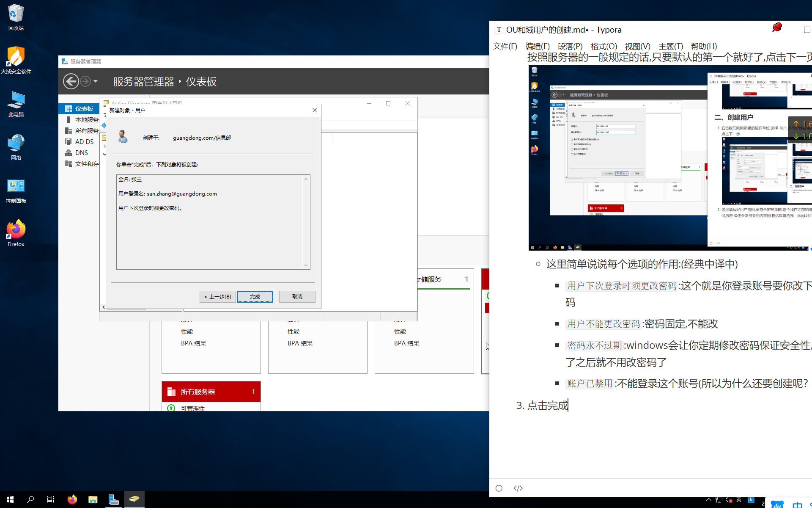Open Task View from taskbar

click(51, 500)
